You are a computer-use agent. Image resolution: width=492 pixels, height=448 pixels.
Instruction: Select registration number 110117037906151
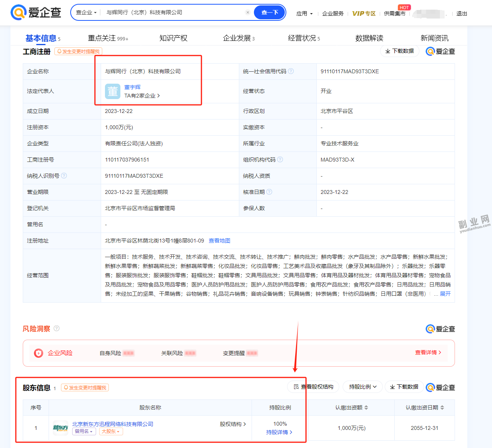point(127,160)
